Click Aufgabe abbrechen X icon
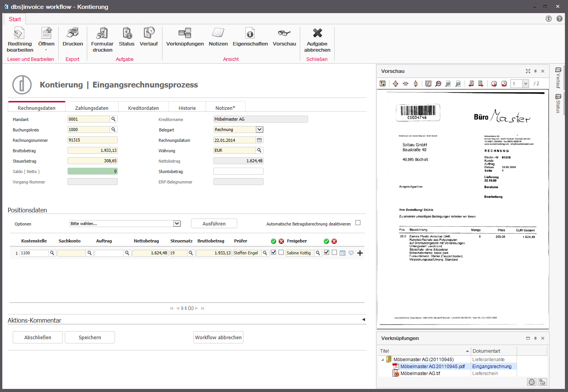Screen dimensions: 568x392 317,33
